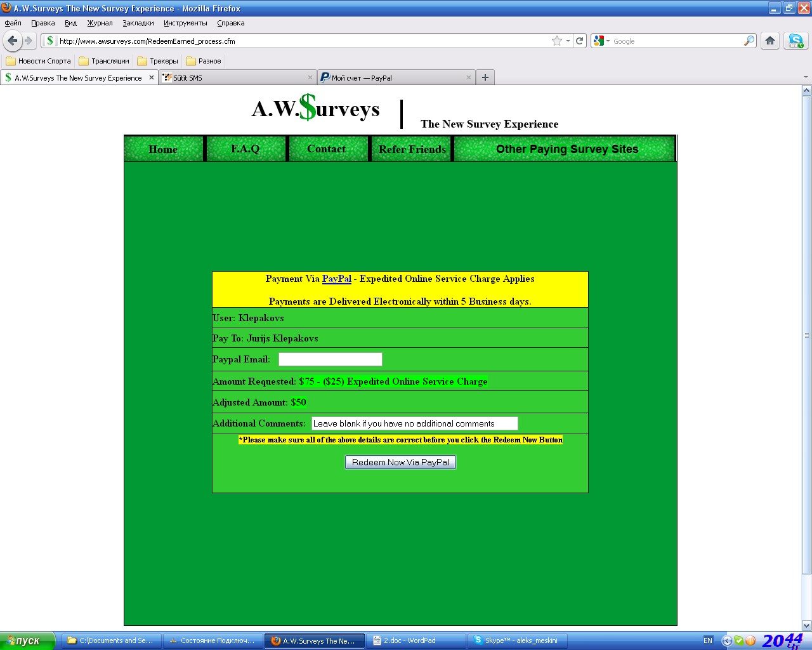The image size is (812, 650).
Task: Open the Файл menu
Action: click(x=13, y=23)
